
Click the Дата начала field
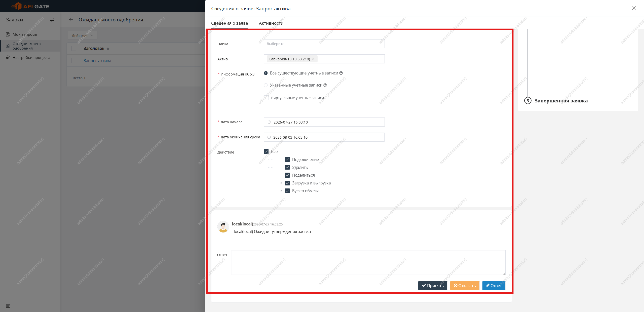[324, 122]
